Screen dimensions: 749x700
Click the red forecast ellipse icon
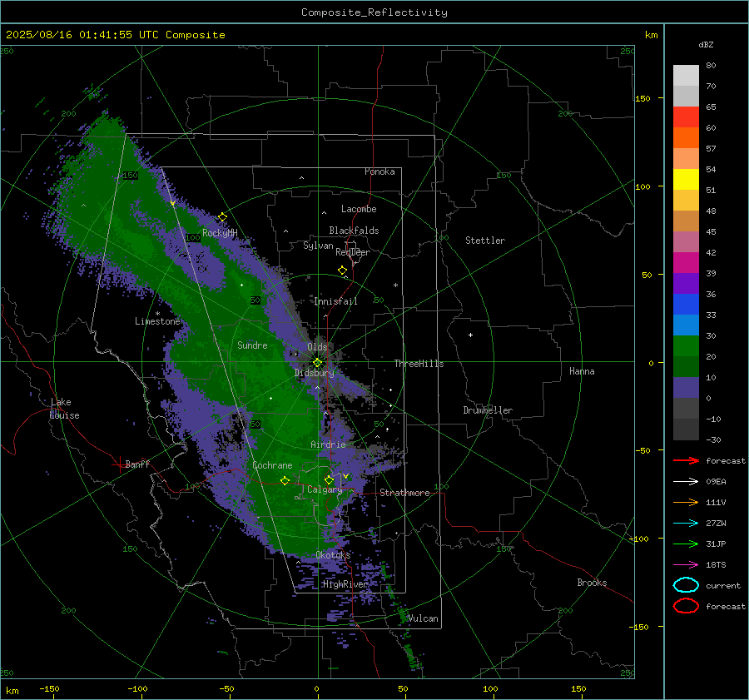click(x=686, y=606)
